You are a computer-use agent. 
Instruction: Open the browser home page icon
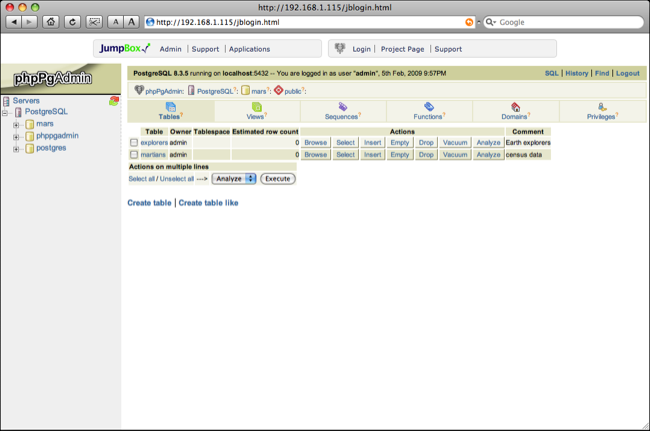coord(51,22)
